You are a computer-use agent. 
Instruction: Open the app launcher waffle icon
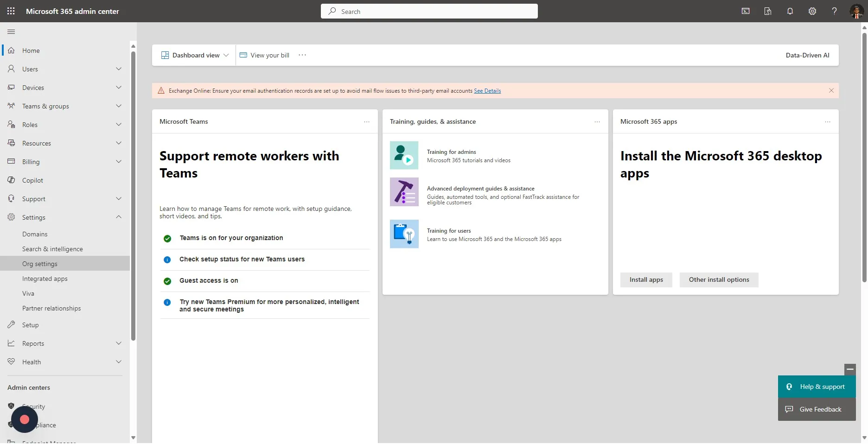[11, 11]
